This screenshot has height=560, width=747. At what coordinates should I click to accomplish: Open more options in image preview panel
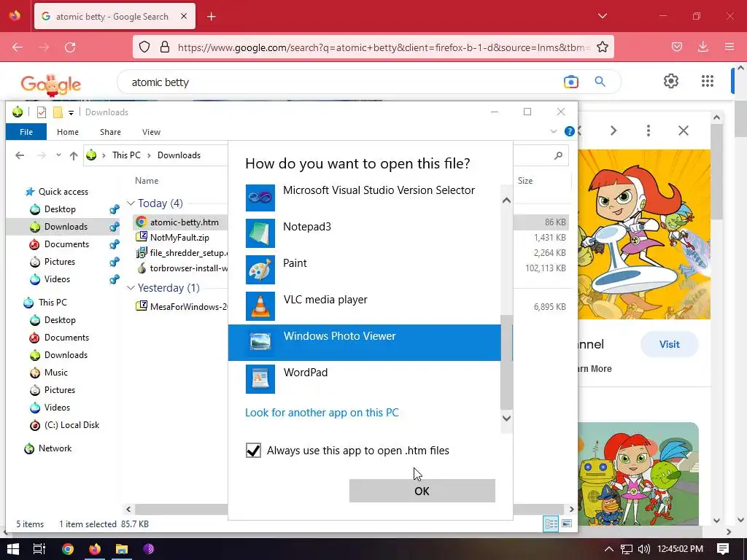coord(649,131)
